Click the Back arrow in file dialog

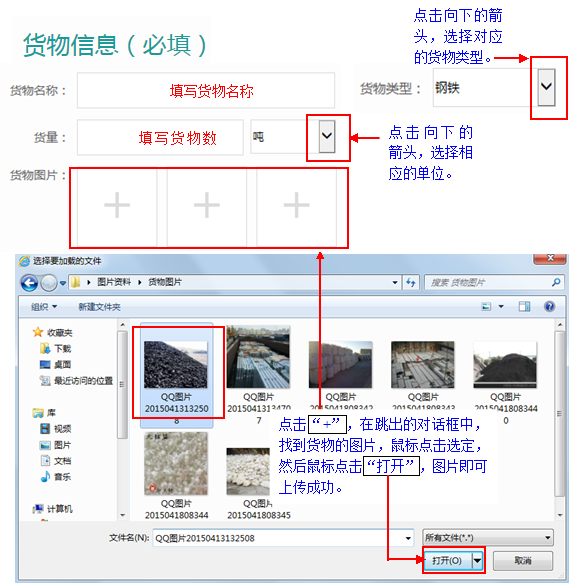[29, 283]
